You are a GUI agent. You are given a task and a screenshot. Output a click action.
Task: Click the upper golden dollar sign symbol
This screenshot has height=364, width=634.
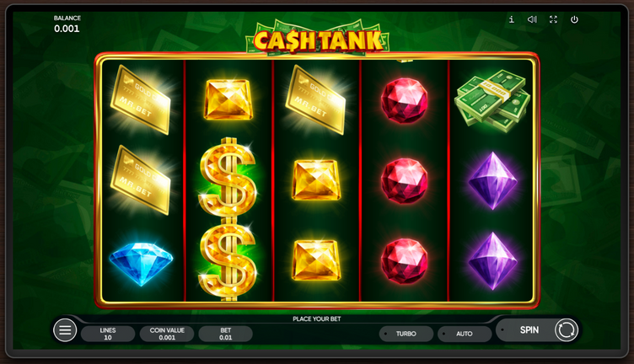click(228, 177)
